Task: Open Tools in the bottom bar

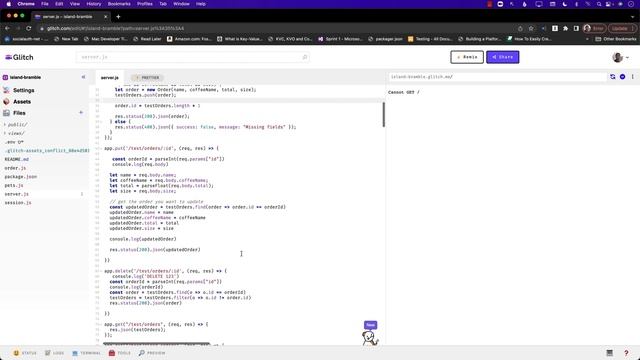Action: click(120, 353)
